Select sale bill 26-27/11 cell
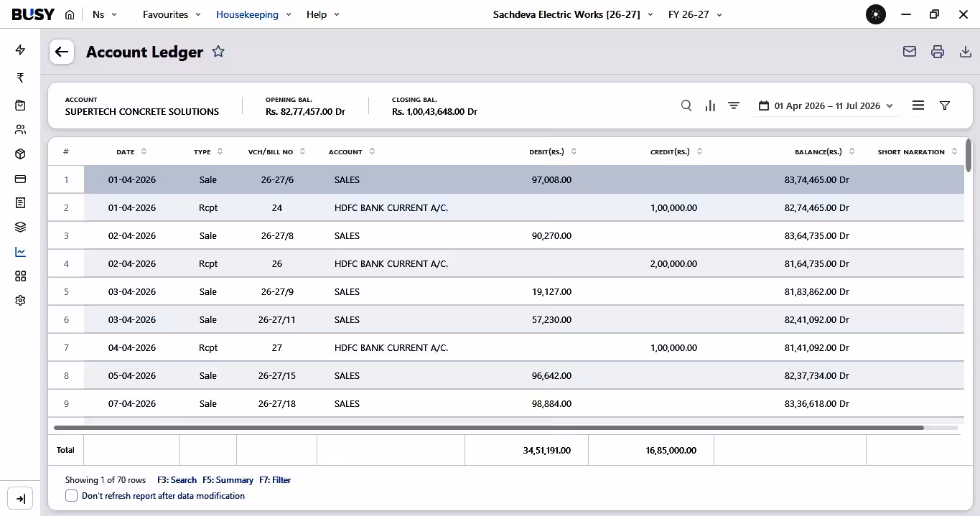This screenshot has width=980, height=516. tap(277, 319)
